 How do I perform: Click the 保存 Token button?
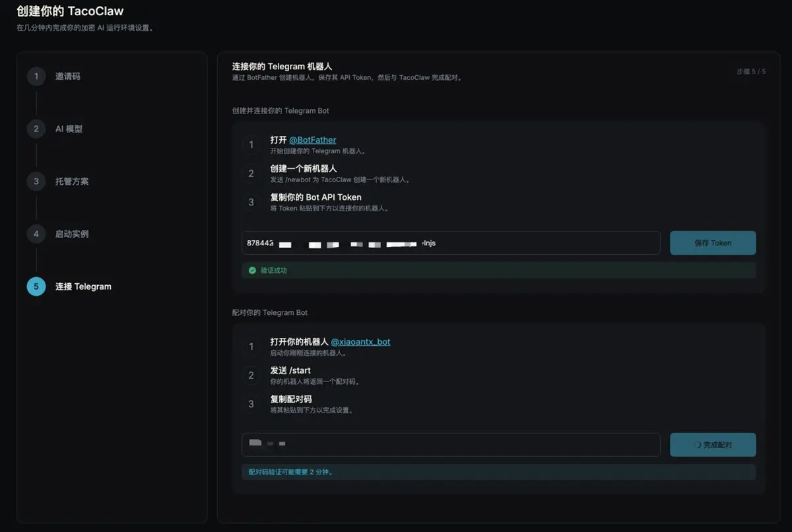coord(713,243)
